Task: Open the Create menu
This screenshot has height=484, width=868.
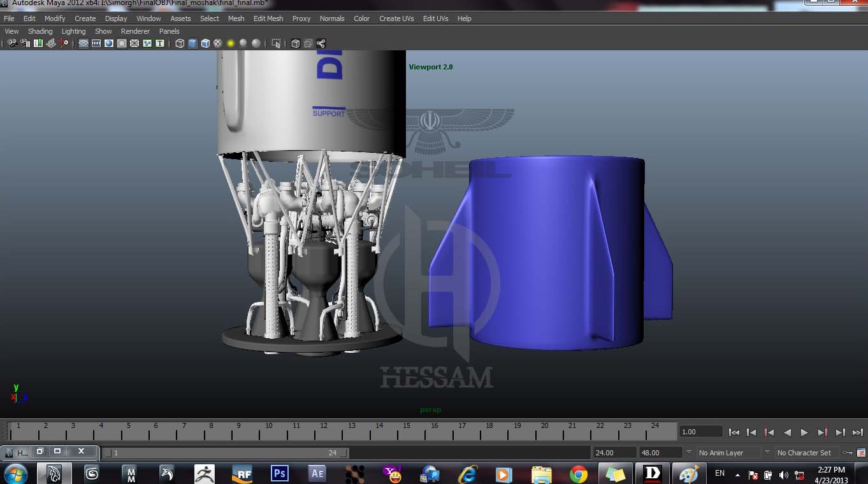Action: tap(85, 18)
